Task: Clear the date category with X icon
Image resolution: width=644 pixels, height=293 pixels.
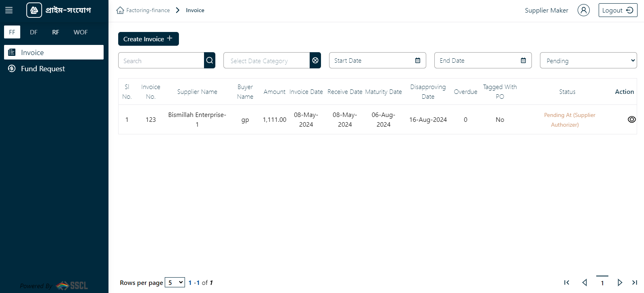Action: tap(315, 60)
